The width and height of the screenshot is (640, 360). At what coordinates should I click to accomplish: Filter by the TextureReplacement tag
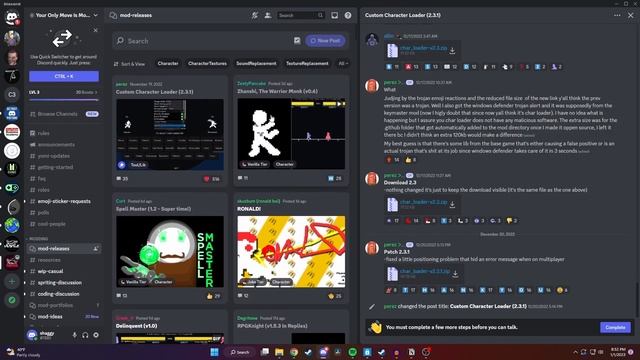point(307,64)
